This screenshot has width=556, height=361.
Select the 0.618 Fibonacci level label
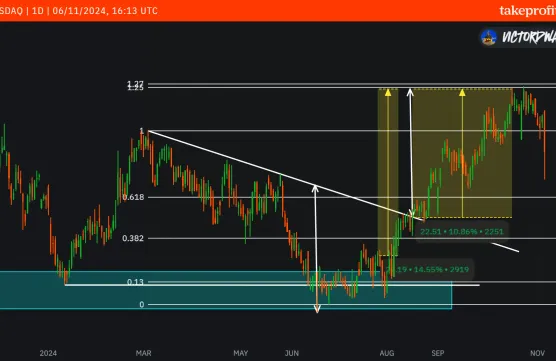coord(133,197)
